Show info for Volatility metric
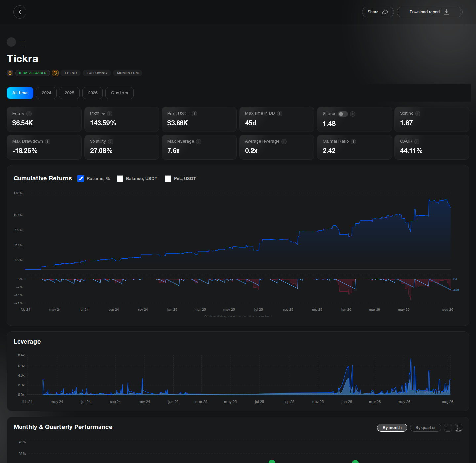Image resolution: width=476 pixels, height=463 pixels. tap(111, 142)
